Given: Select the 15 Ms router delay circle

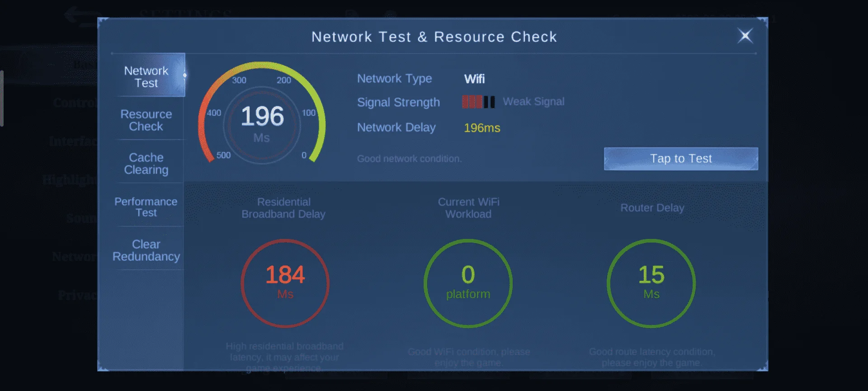Looking at the screenshot, I should click(651, 283).
